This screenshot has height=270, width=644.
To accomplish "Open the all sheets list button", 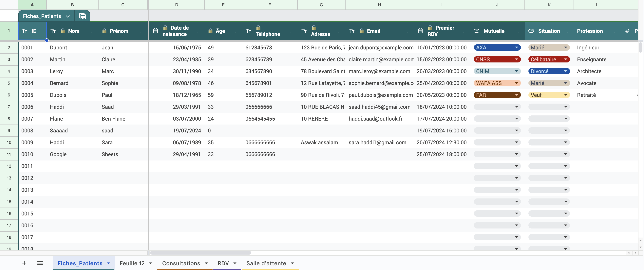I will (40, 263).
